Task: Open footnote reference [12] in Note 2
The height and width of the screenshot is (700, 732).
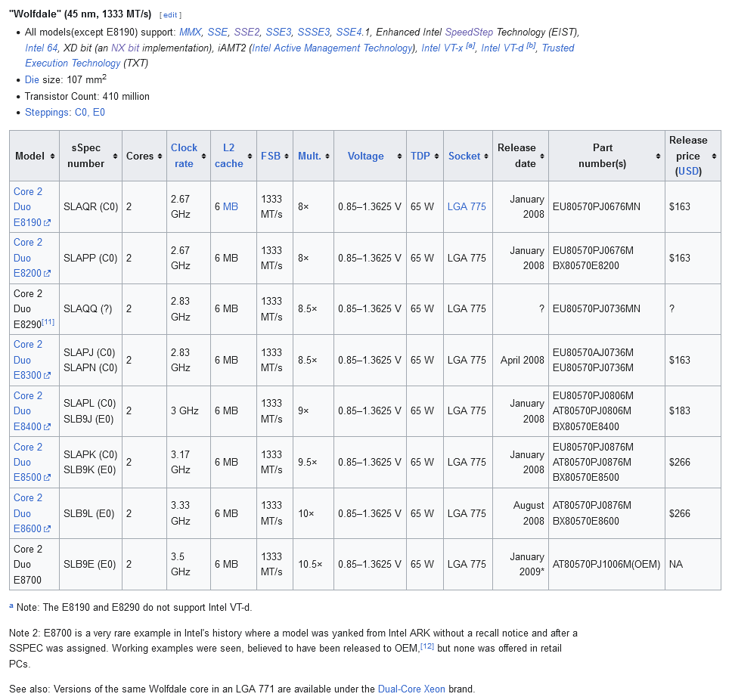Action: pyautogui.click(x=427, y=646)
